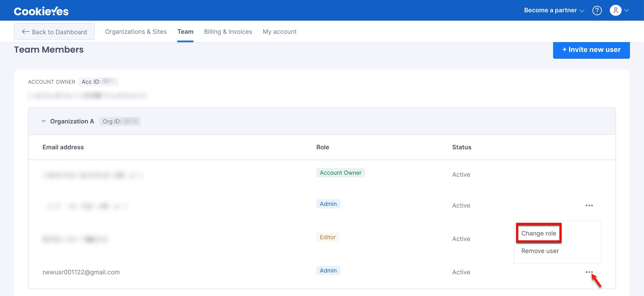Open Billing & Invoices tab
The image size is (644, 296).
pyautogui.click(x=228, y=32)
